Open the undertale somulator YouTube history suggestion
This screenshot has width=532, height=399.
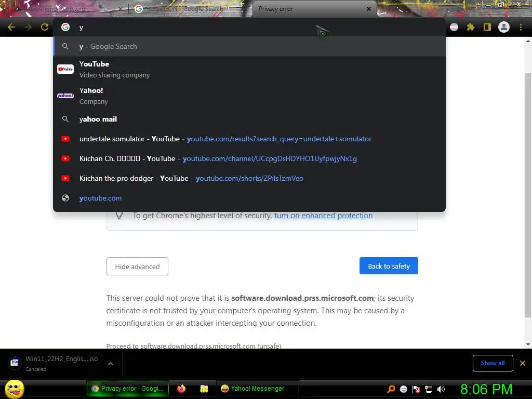click(249, 139)
